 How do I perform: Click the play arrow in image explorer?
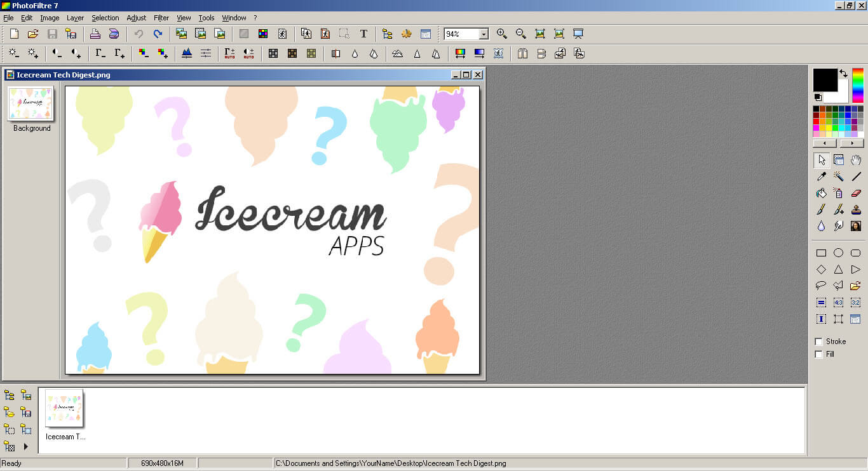click(x=26, y=446)
